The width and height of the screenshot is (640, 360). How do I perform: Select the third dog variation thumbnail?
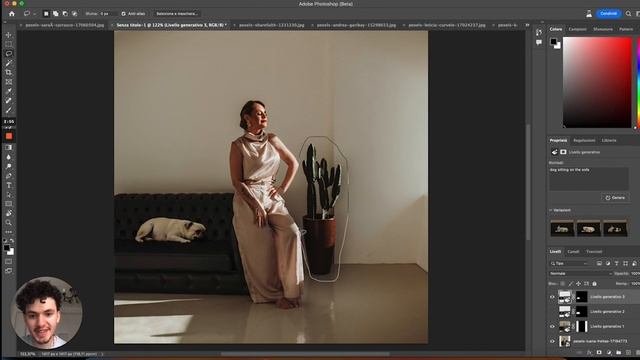pyautogui.click(x=615, y=228)
